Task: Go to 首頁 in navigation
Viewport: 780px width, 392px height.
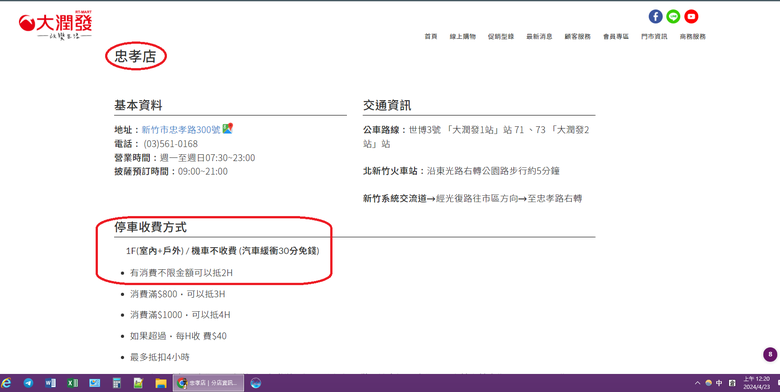Action: tap(431, 36)
